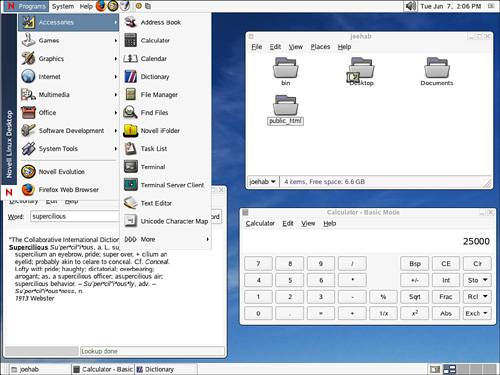The image size is (500, 375).
Task: Launch Terminal from Accessories
Action: (x=166, y=167)
